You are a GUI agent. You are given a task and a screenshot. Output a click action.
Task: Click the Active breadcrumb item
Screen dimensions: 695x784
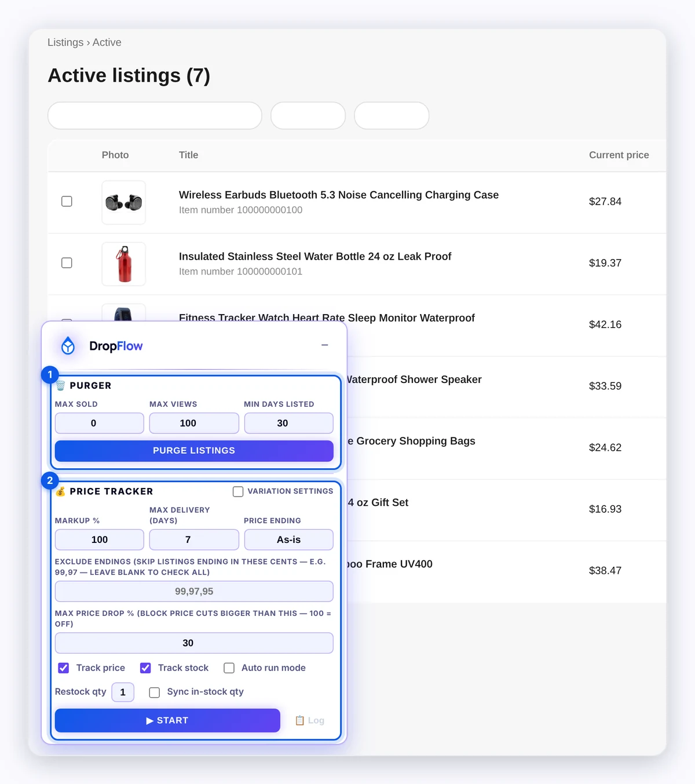coord(107,42)
